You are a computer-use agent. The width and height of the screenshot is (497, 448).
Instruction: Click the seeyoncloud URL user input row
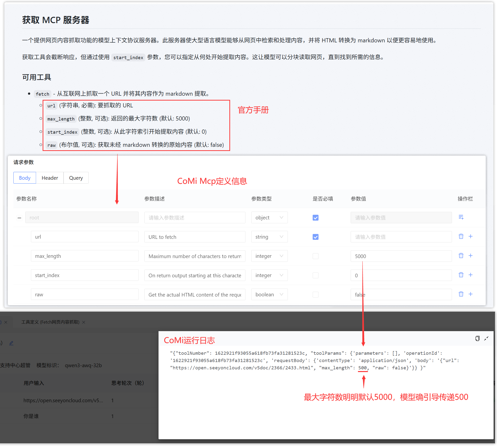63,401
